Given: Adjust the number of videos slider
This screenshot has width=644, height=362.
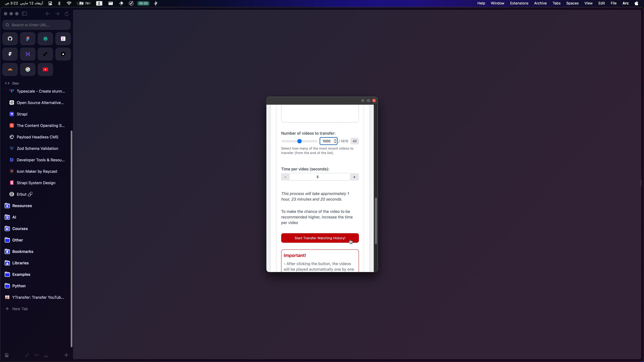Looking at the screenshot, I should [x=299, y=141].
